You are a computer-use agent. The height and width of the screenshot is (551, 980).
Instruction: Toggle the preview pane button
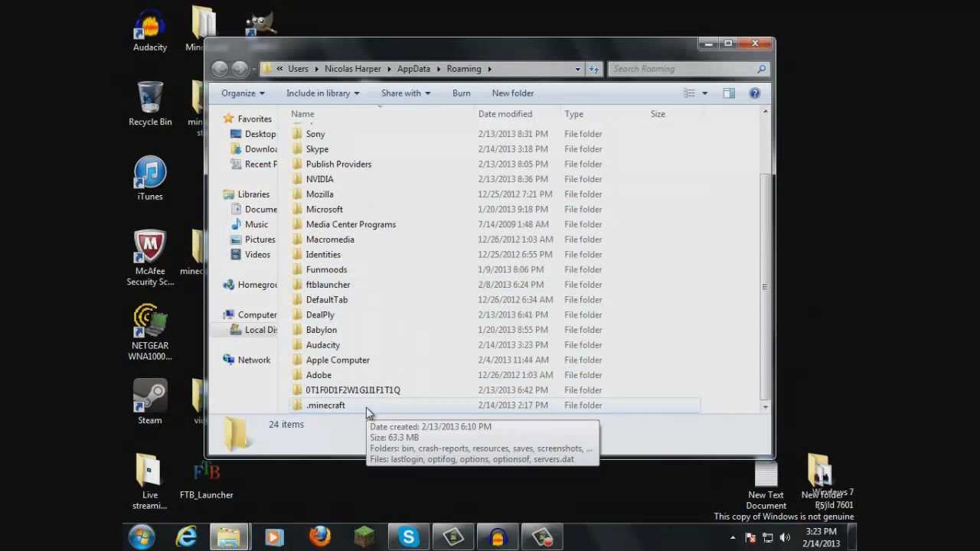pyautogui.click(x=729, y=93)
